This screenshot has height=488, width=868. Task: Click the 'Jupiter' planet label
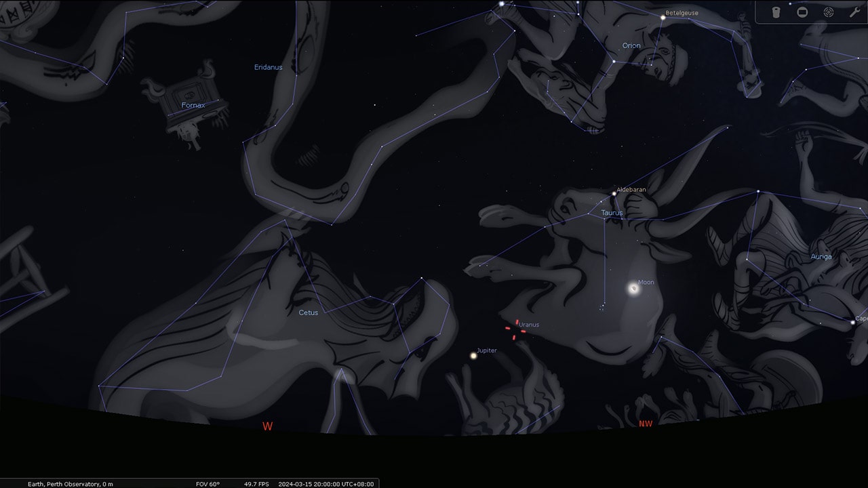coord(487,350)
